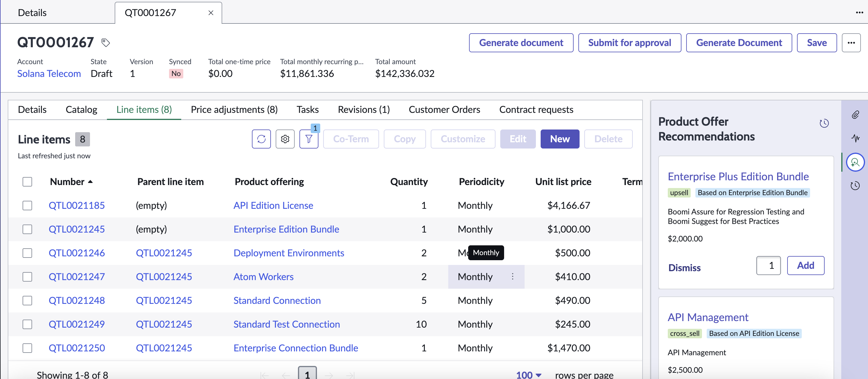868x379 pixels.
Task: Open the API Edition License product offering
Action: (273, 206)
